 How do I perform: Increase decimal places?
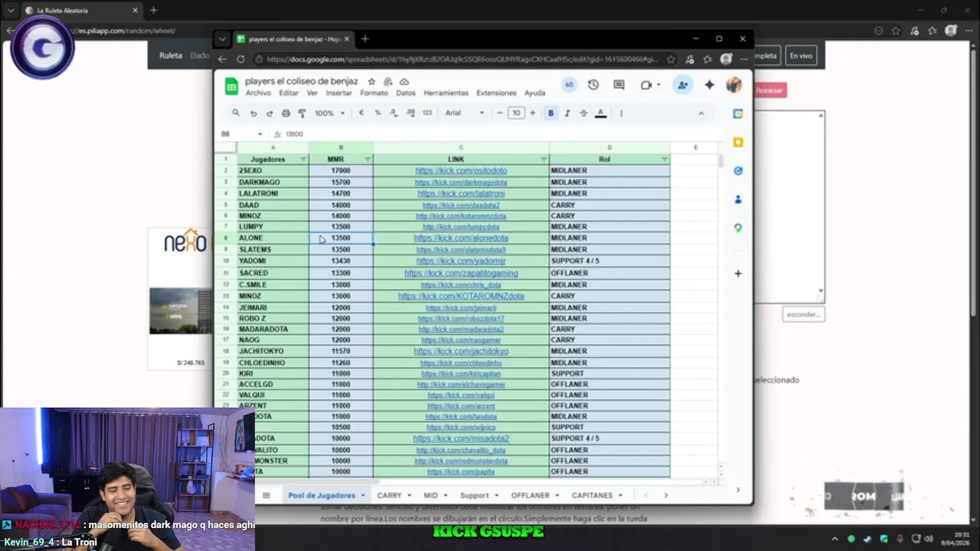[410, 113]
